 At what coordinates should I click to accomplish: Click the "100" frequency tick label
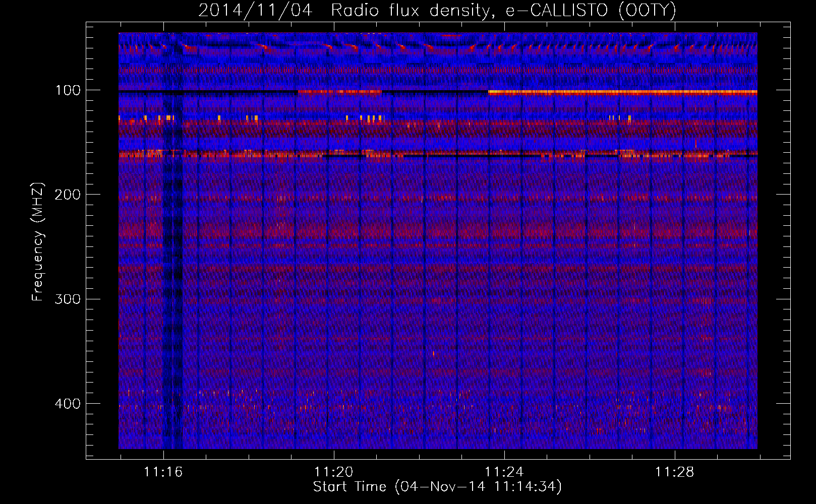tap(68, 90)
